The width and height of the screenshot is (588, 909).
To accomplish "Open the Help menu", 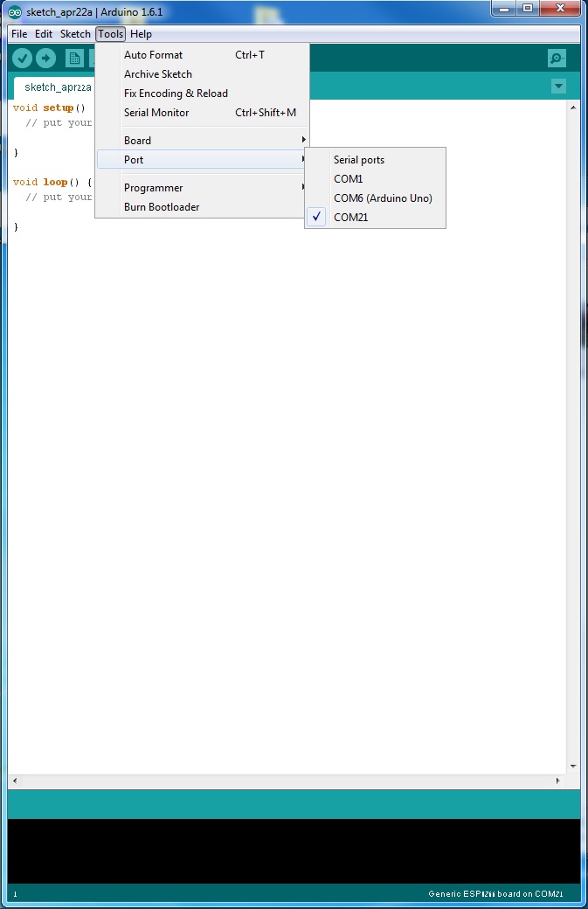I will point(141,34).
